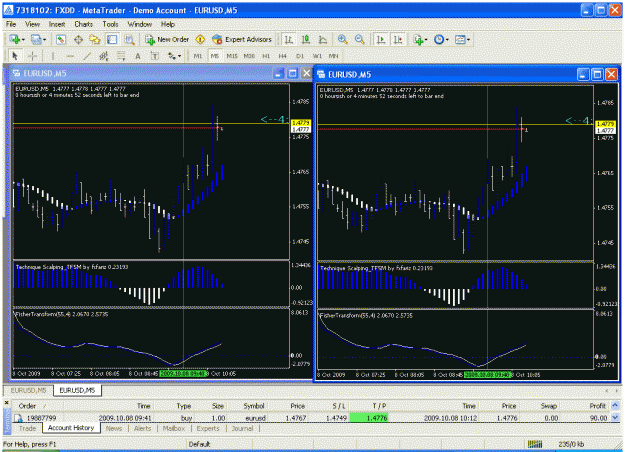Image resolution: width=625 pixels, height=452 pixels.
Task: Open the New Chart toolbar icon
Action: click(x=15, y=39)
